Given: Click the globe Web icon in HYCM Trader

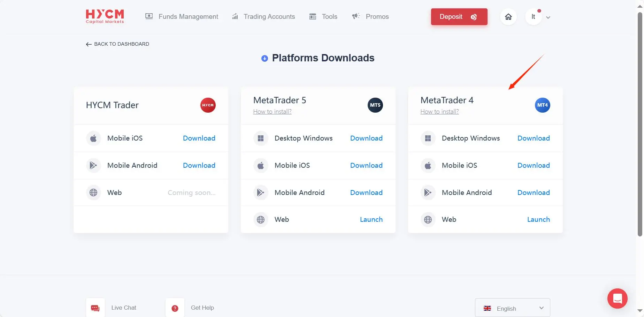Looking at the screenshot, I should 93,193.
